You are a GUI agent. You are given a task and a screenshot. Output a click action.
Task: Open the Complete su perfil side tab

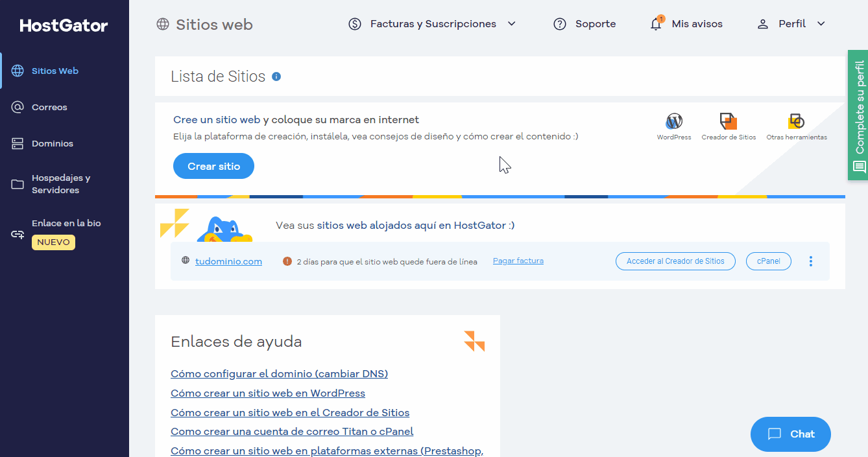pyautogui.click(x=858, y=115)
